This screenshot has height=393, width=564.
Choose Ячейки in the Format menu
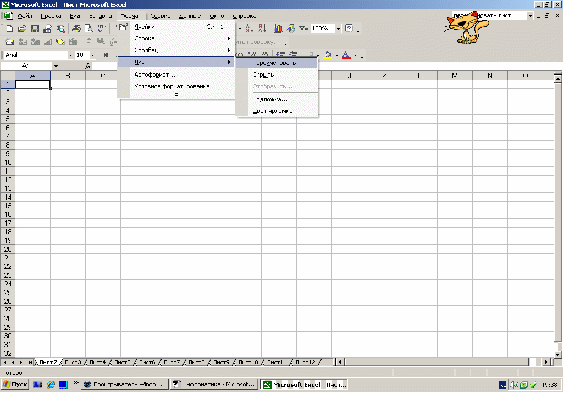pyautogui.click(x=176, y=27)
